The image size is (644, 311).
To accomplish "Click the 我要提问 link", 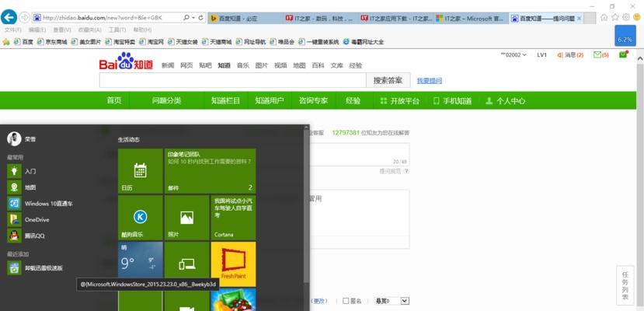I will (430, 81).
